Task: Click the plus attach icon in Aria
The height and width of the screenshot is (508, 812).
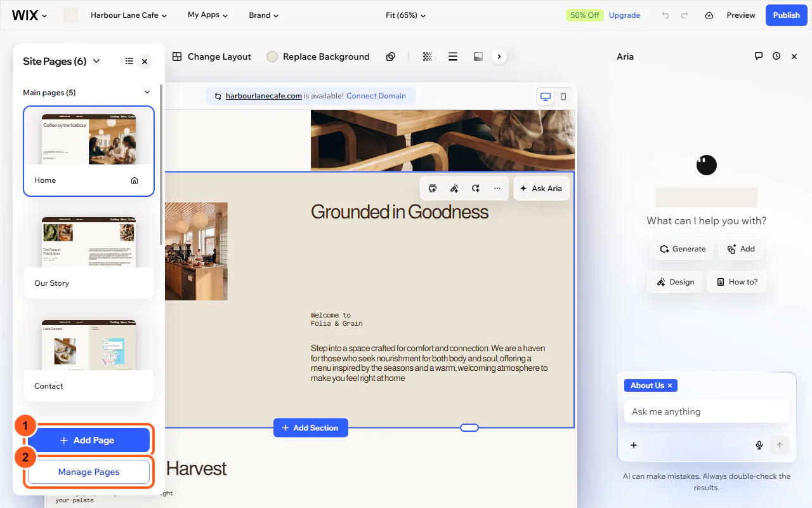Action: (634, 445)
